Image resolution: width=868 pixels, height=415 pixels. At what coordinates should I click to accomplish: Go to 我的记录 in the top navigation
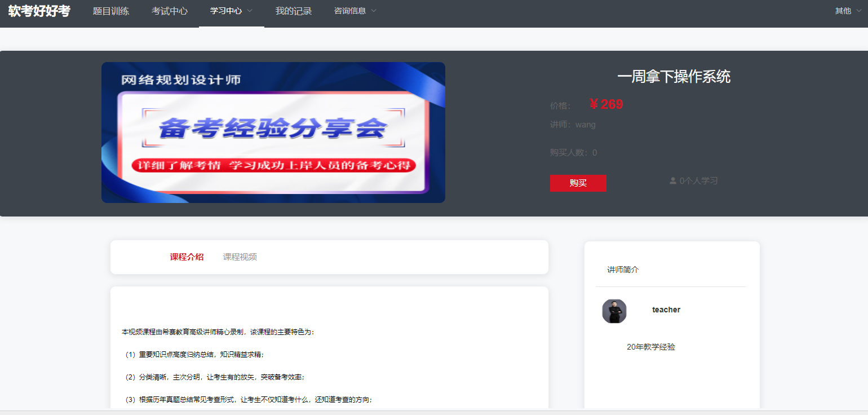(x=294, y=10)
